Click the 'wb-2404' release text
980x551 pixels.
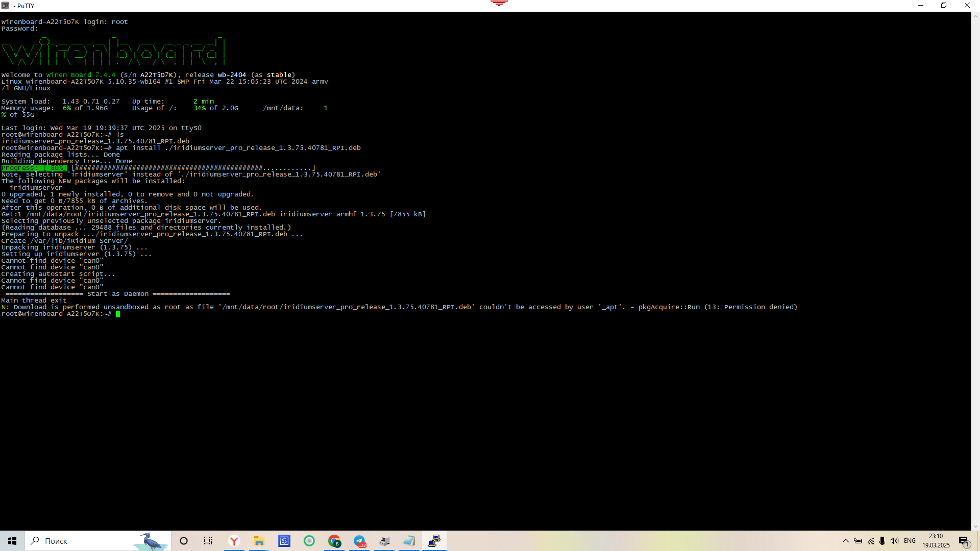(232, 75)
